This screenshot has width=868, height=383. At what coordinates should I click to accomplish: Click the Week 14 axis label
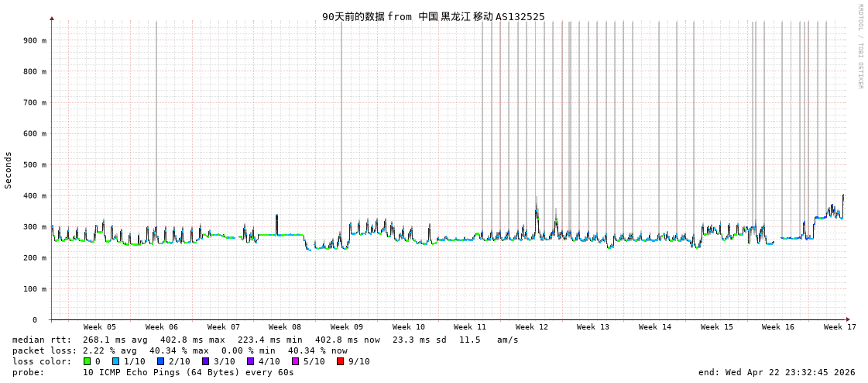(655, 327)
